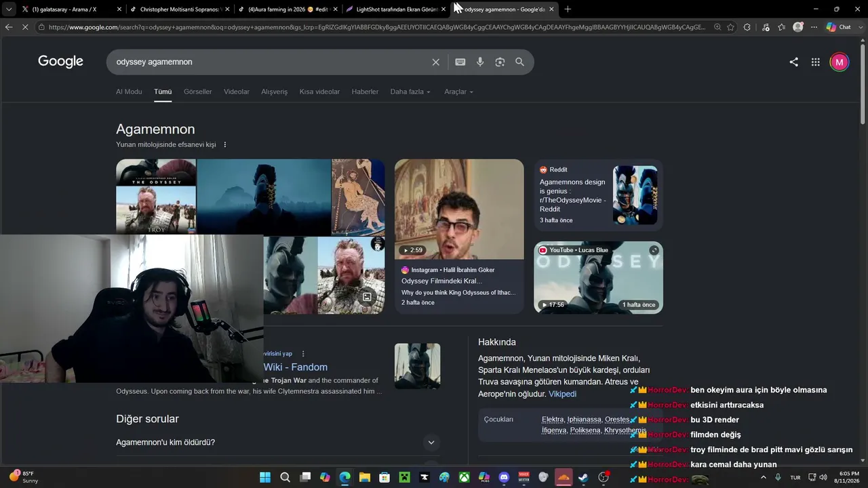
Task: Open the Haberler news tab
Action: click(365, 91)
